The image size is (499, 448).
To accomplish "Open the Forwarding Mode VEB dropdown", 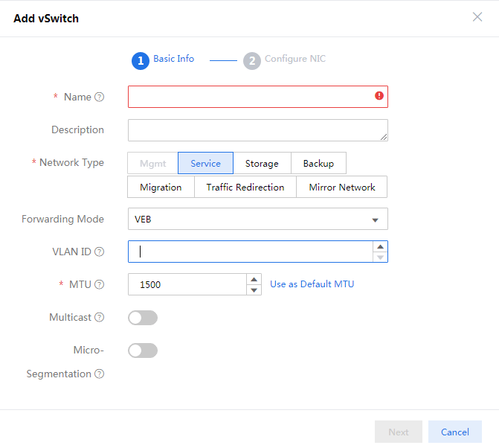I will click(x=258, y=219).
